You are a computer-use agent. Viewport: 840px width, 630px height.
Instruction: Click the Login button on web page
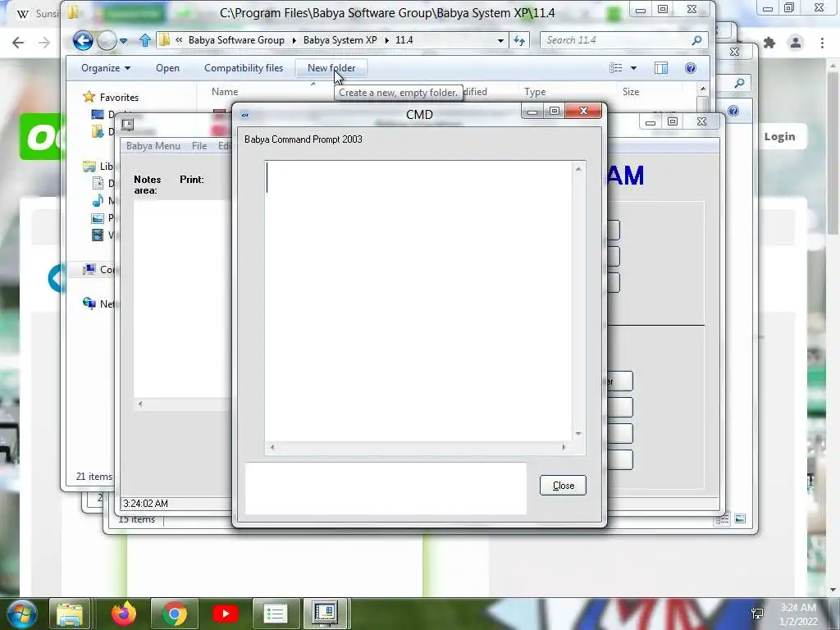pyautogui.click(x=779, y=137)
